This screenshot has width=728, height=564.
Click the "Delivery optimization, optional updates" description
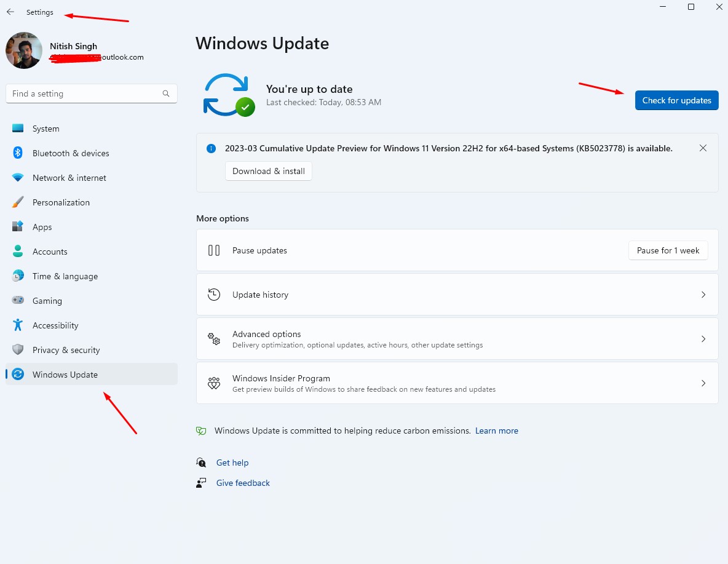[x=357, y=345]
